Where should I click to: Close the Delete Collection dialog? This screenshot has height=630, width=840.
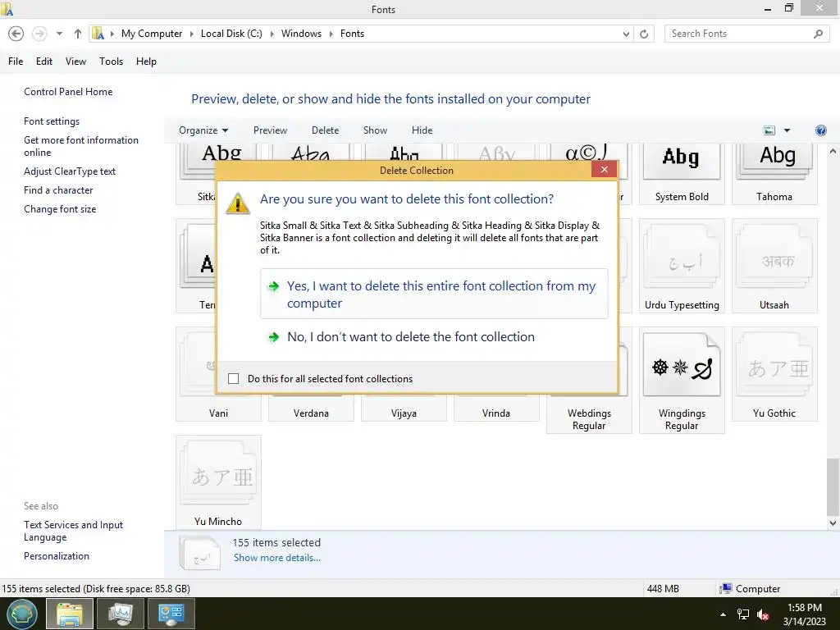click(605, 169)
